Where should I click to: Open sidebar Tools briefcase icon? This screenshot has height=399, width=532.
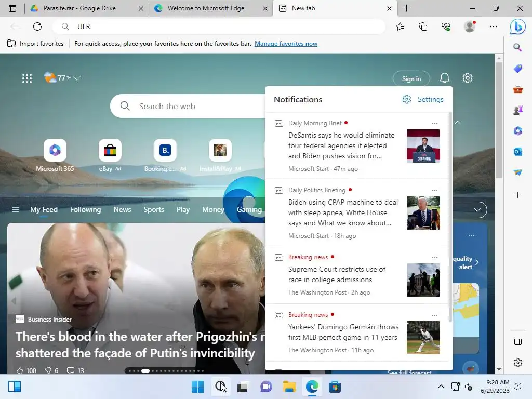518,89
